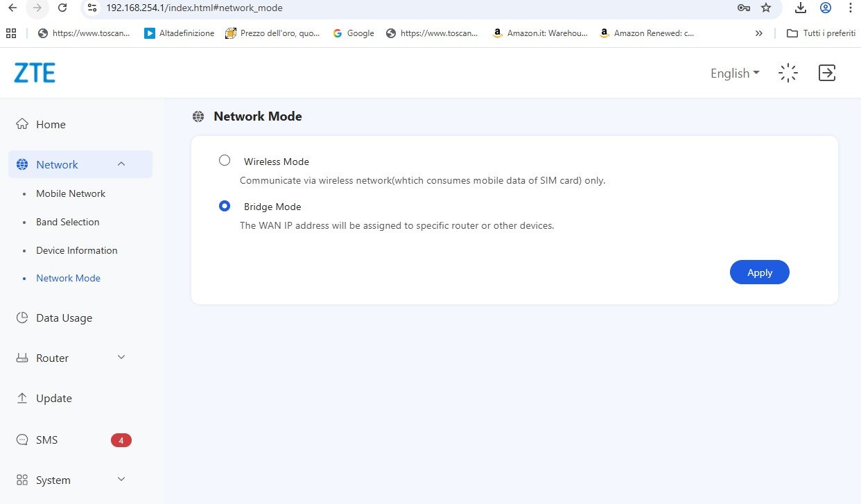Go to Mobile Network settings

point(71,193)
